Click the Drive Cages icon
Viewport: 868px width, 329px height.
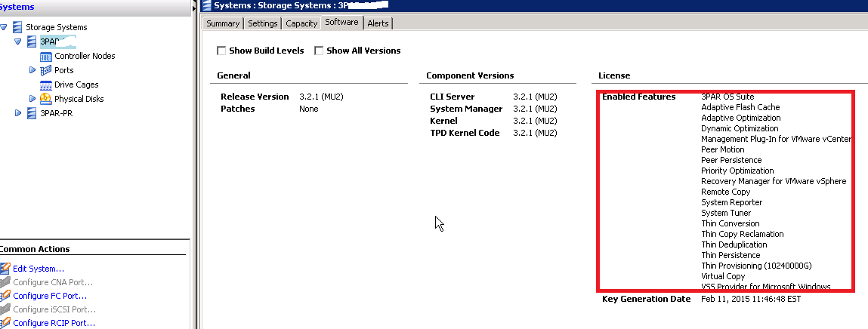[x=46, y=85]
